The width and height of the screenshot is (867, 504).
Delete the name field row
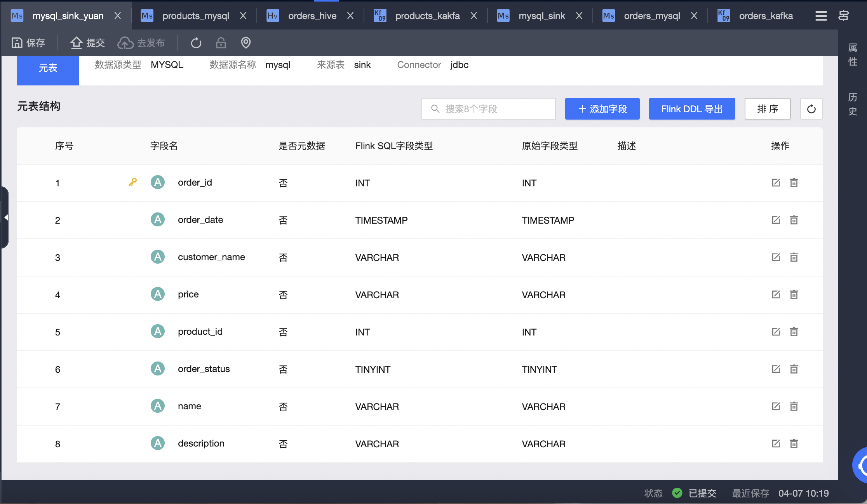click(794, 406)
